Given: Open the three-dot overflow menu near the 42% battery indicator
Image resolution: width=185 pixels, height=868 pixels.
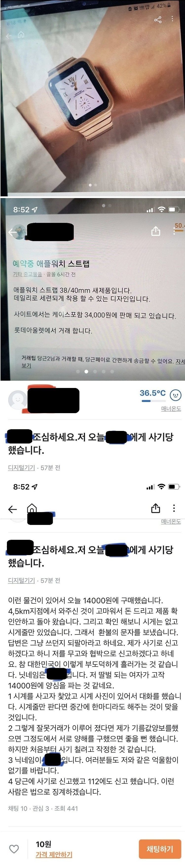Looking at the screenshot, I should (x=172, y=19).
